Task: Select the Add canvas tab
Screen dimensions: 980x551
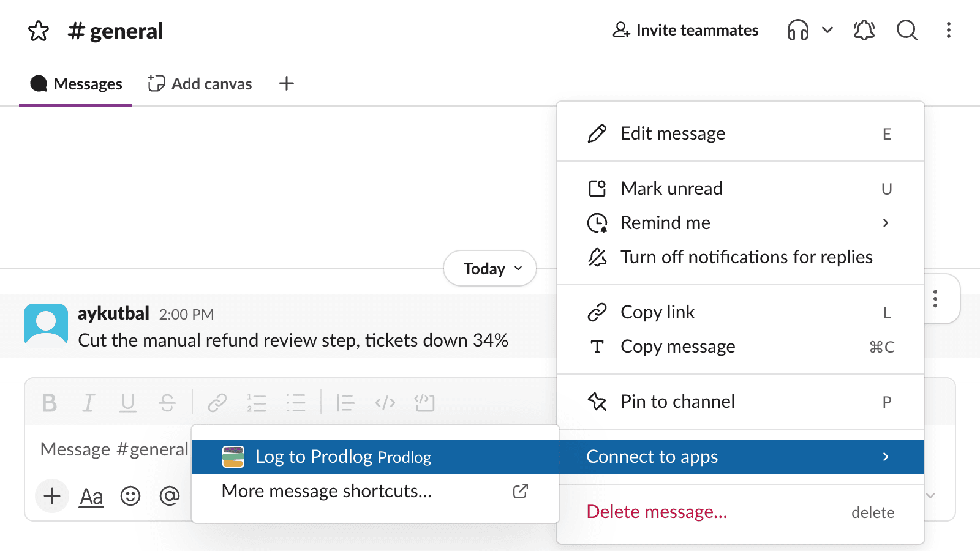Action: coord(200,84)
